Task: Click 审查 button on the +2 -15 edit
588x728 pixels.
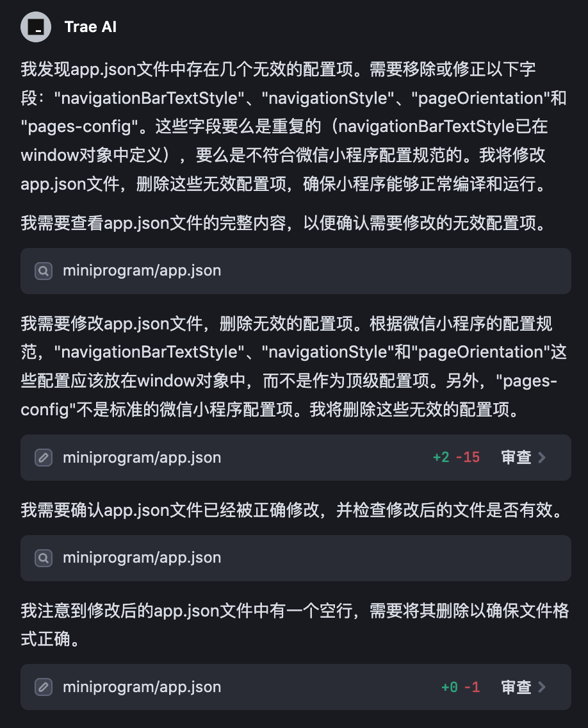Action: pos(516,458)
